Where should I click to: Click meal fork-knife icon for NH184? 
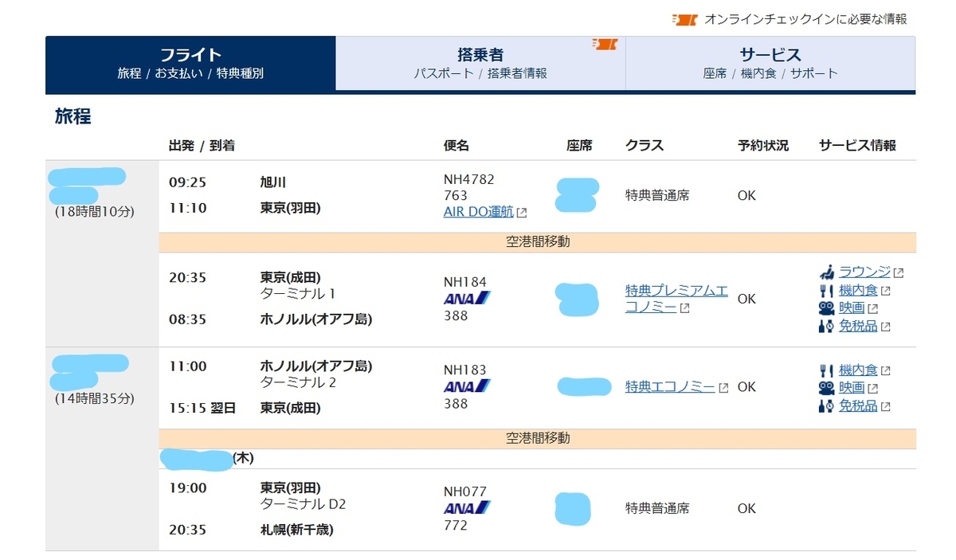point(826,290)
